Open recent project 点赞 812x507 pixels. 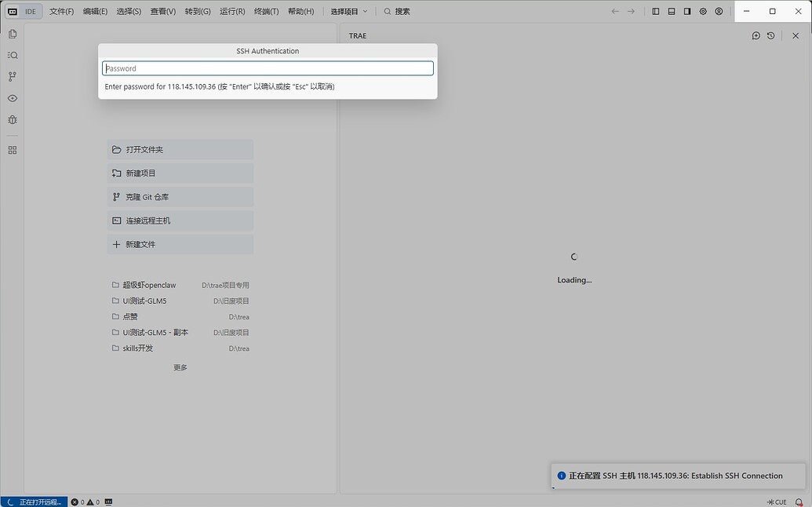point(180,317)
